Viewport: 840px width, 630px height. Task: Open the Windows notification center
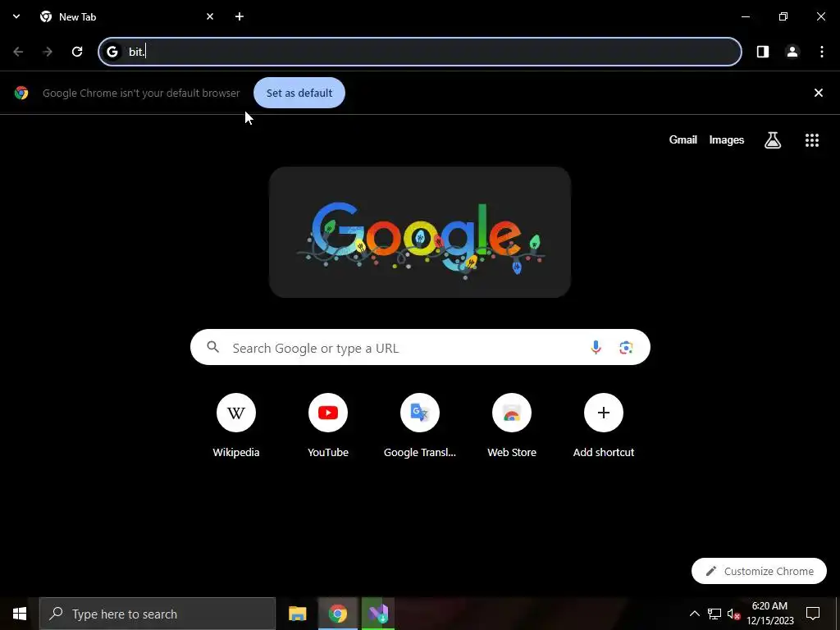tap(813, 614)
